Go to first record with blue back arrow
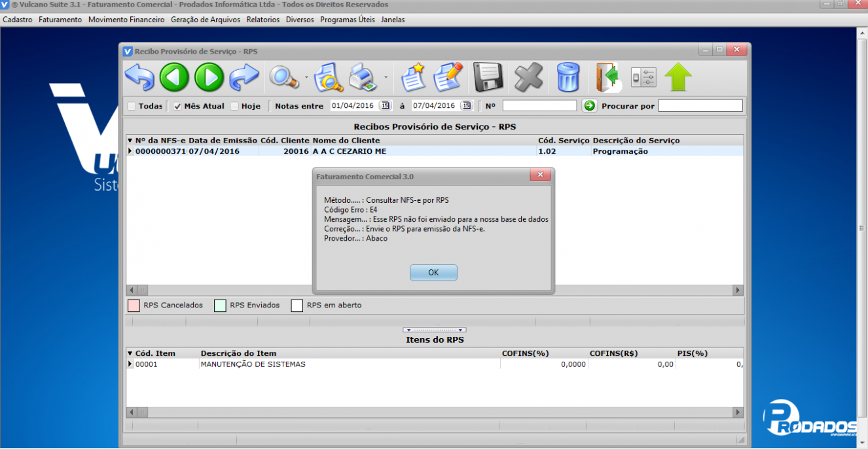This screenshot has height=450, width=868. pos(139,78)
